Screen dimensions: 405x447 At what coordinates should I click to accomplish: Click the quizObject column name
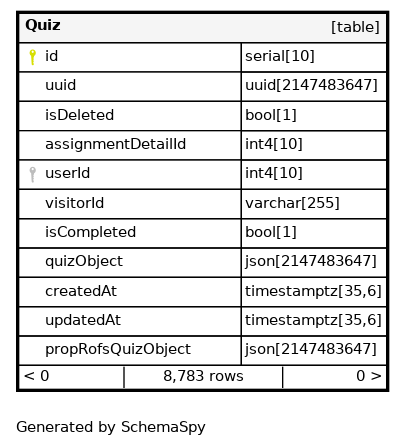[84, 262]
